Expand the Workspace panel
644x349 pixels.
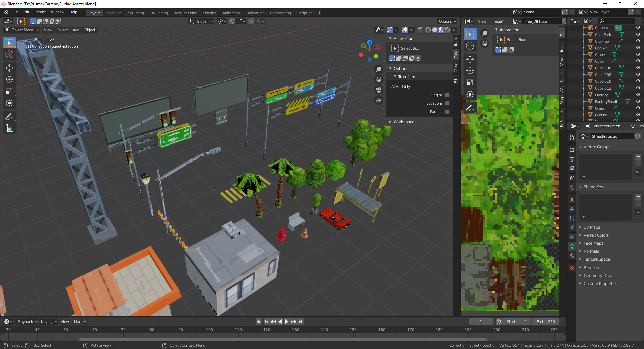click(x=404, y=122)
